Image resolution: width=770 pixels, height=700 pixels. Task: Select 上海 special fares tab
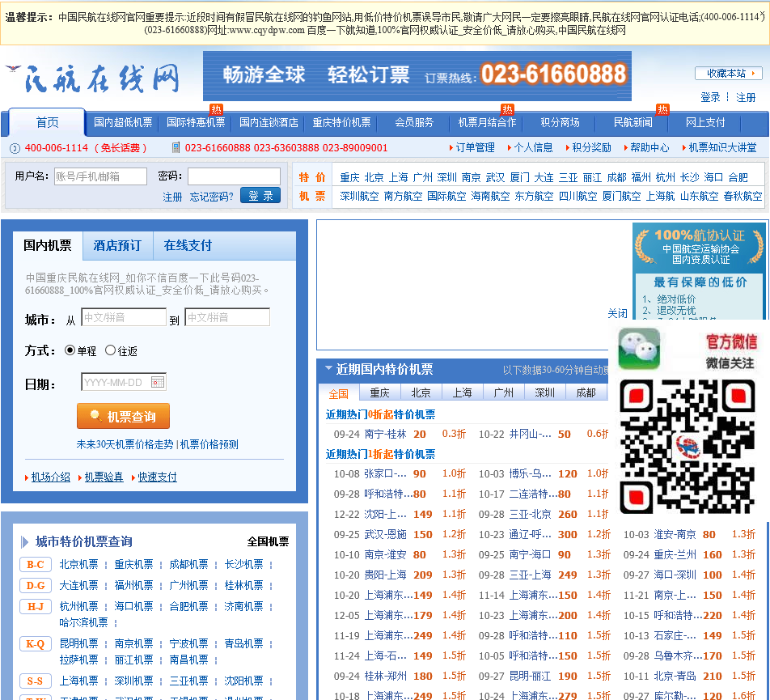tap(462, 392)
